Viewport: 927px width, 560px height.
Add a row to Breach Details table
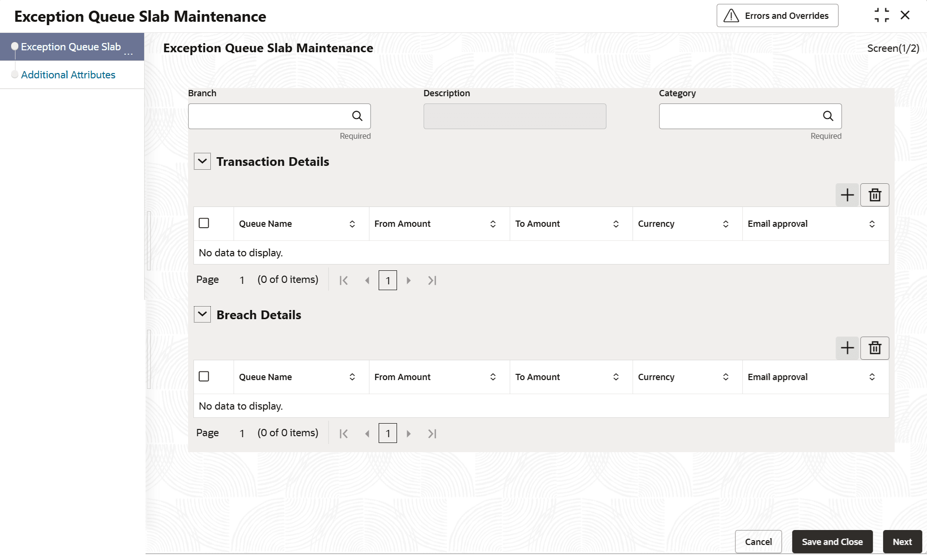(847, 348)
